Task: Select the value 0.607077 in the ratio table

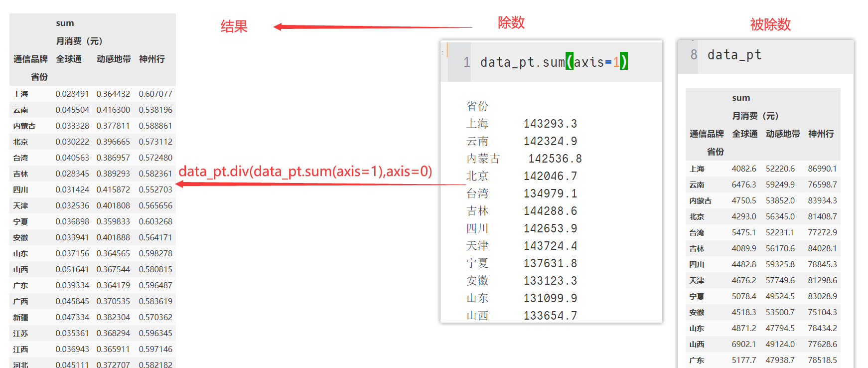Action: pyautogui.click(x=155, y=94)
